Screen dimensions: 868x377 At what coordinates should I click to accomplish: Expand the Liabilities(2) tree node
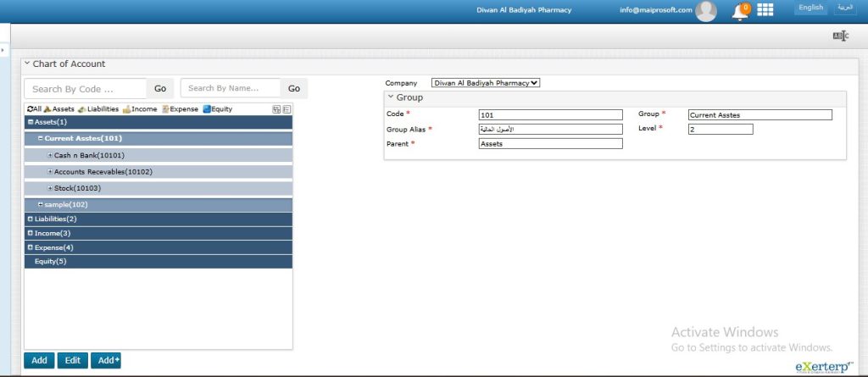point(31,219)
